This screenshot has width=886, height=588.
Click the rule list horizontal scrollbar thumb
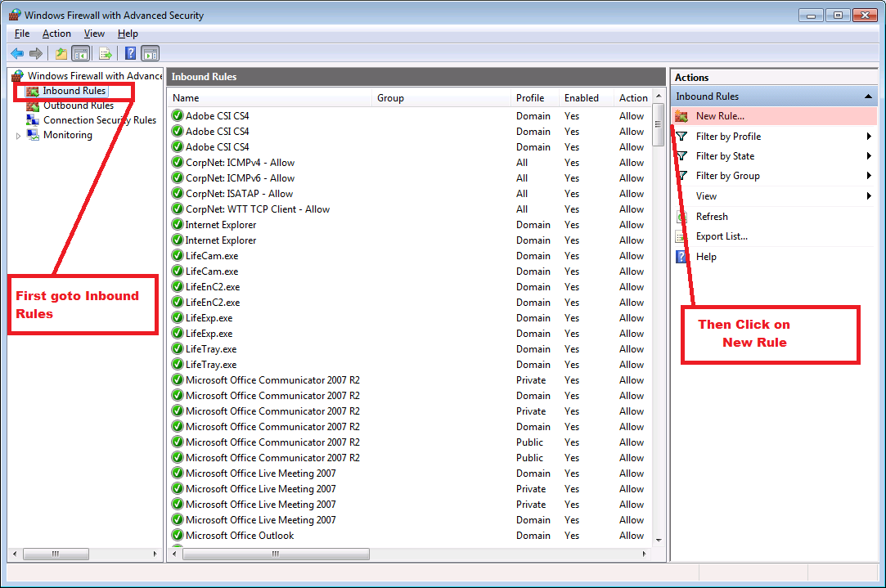tap(276, 554)
